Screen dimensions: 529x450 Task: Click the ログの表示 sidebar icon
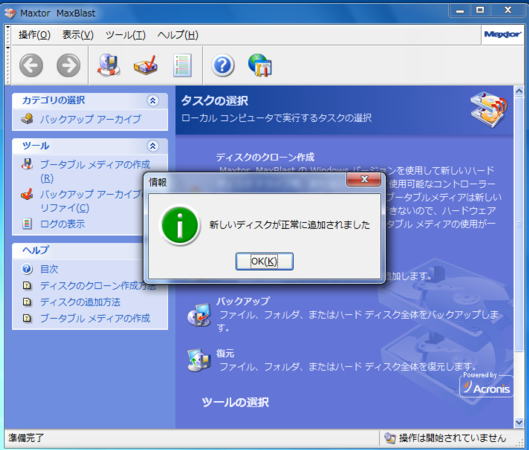[27, 224]
